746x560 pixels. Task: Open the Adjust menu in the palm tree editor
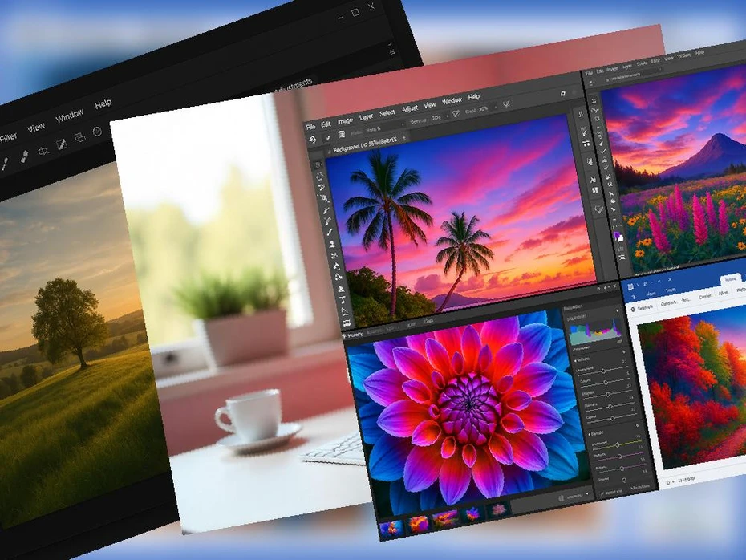pos(409,109)
